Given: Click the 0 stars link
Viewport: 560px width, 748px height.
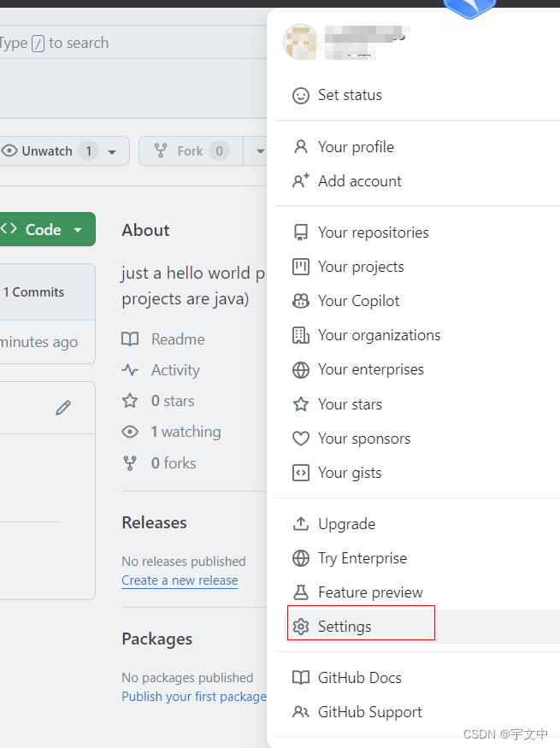Looking at the screenshot, I should [173, 401].
